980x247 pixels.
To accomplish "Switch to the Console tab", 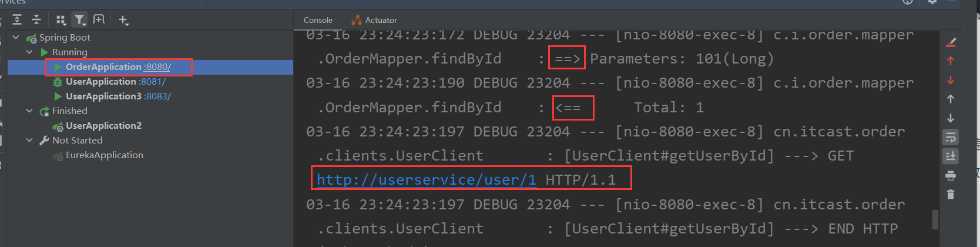I will tap(318, 20).
